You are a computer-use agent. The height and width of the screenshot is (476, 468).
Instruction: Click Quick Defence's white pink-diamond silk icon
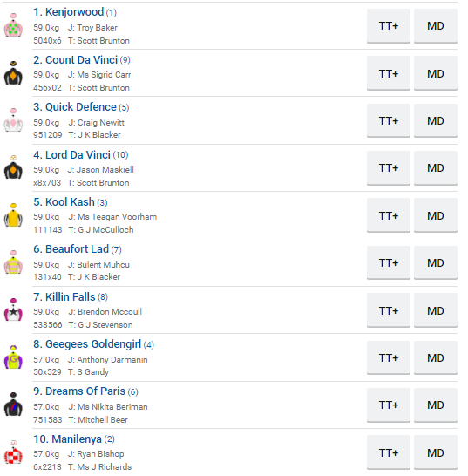pos(13,120)
